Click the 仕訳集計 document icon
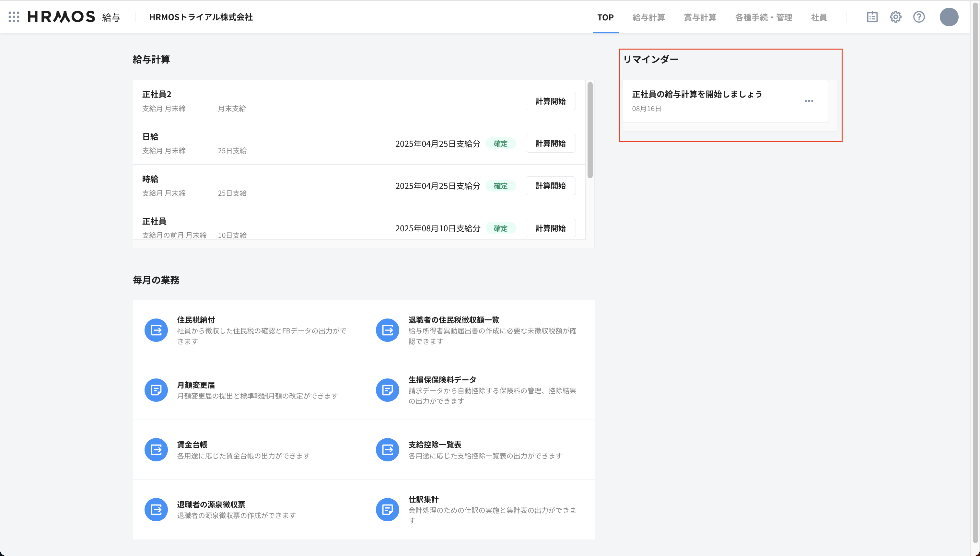 (x=387, y=509)
